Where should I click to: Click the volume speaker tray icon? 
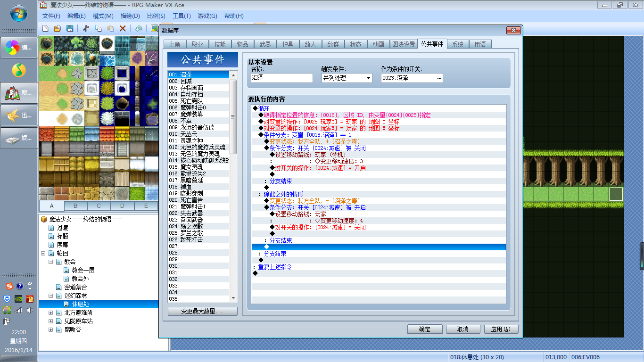30,310
